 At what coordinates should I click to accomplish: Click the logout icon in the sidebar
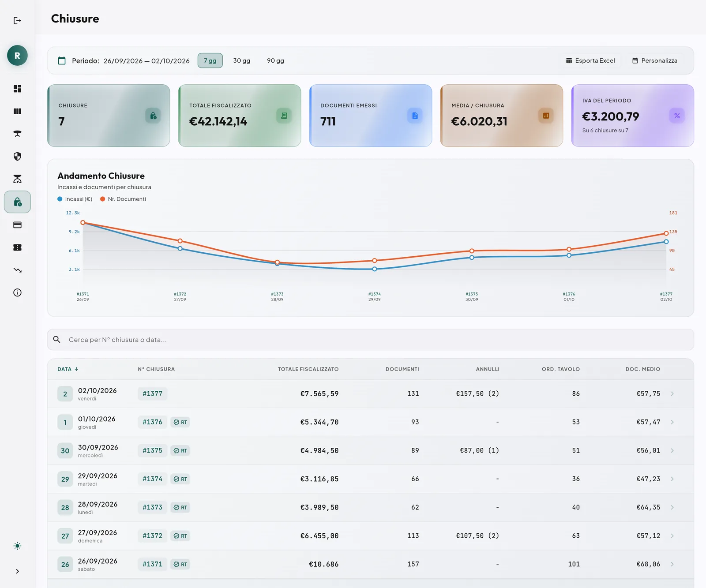coord(17,21)
